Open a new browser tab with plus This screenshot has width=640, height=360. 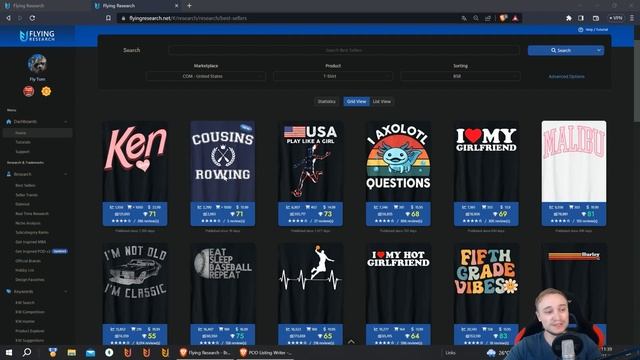[189, 6]
